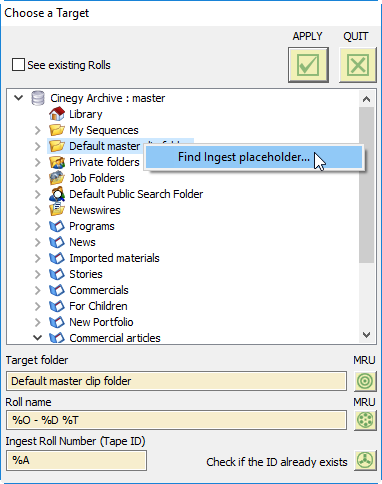The width and height of the screenshot is (382, 484).
Task: Click the New Portfolio icon
Action: pos(57,322)
